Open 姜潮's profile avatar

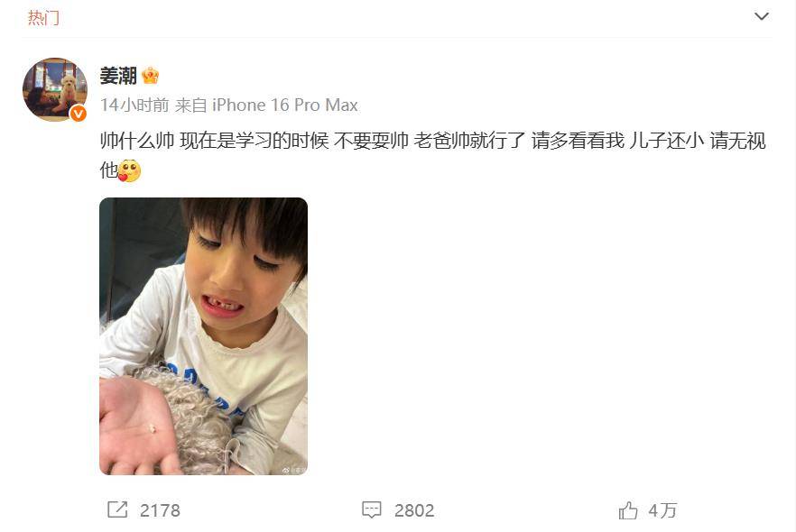coord(55,89)
